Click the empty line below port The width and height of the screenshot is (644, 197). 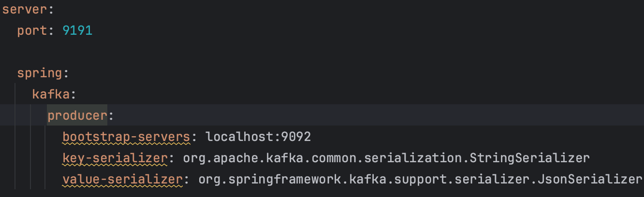[x=322, y=52]
